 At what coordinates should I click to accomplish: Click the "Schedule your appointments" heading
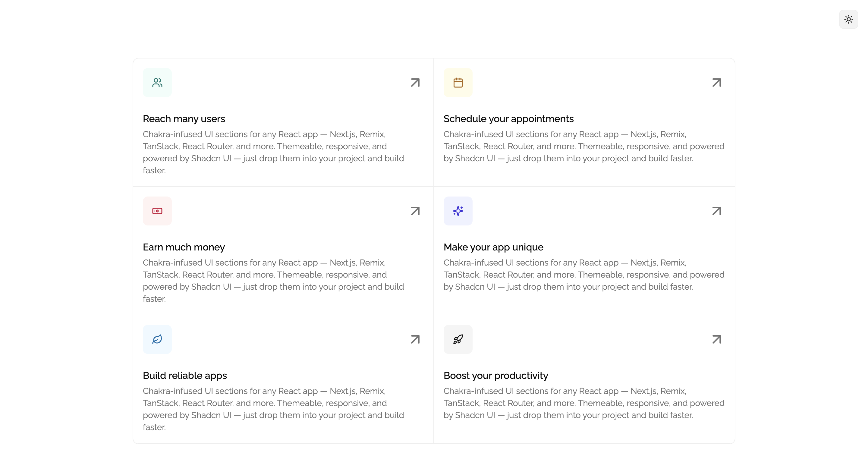click(x=508, y=119)
